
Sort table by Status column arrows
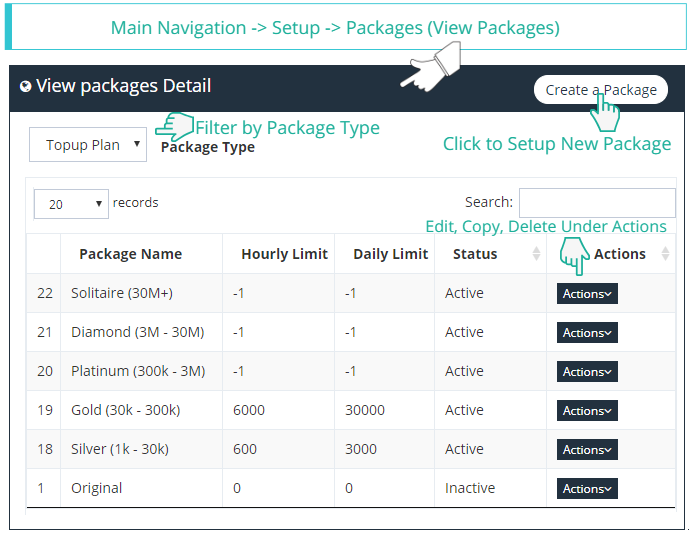tap(536, 254)
